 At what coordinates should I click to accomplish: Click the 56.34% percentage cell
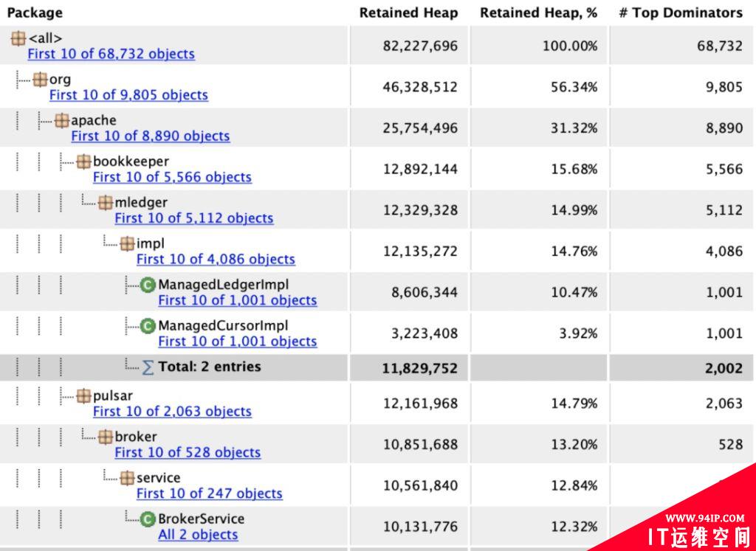(x=574, y=87)
